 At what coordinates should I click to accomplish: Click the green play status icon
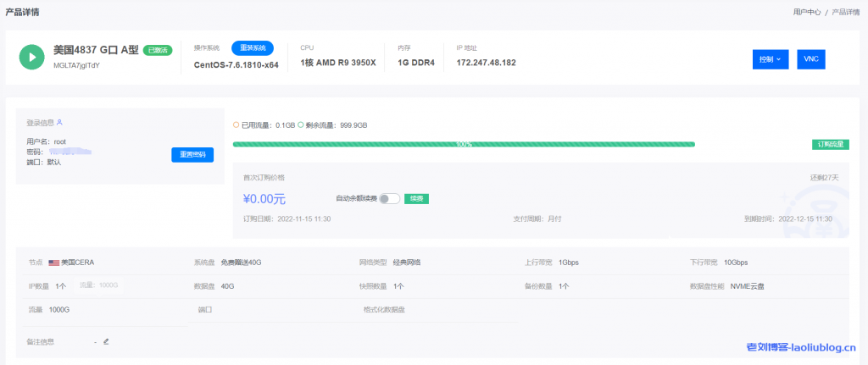pos(31,57)
